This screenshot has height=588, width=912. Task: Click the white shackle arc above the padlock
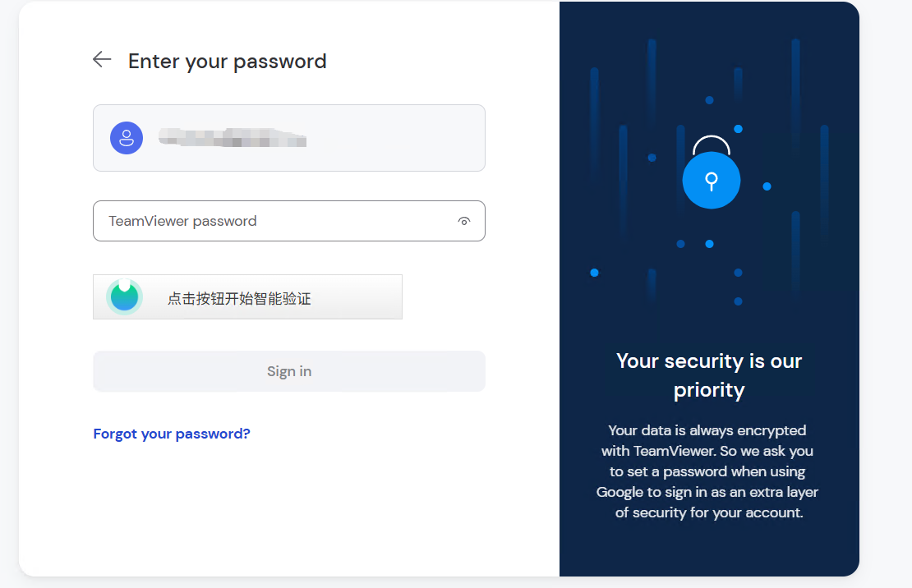coord(712,144)
